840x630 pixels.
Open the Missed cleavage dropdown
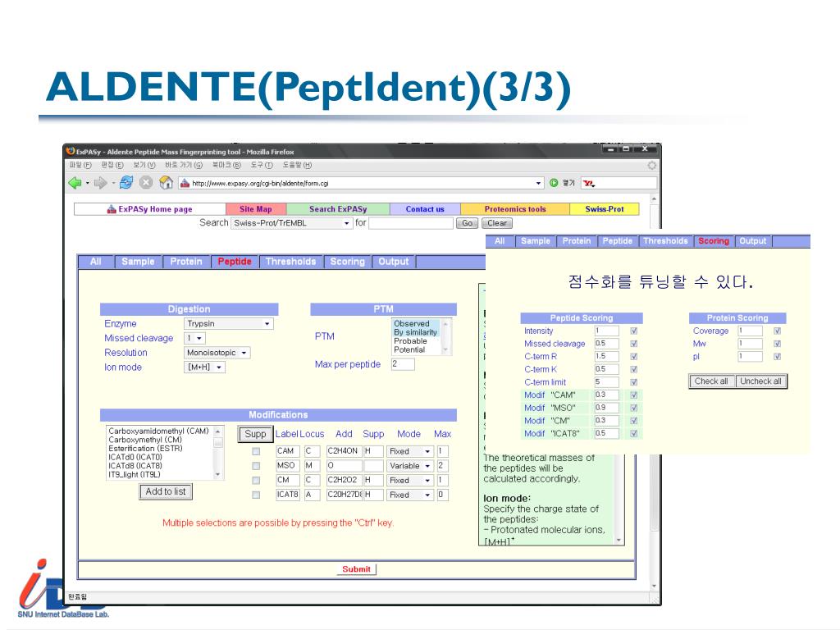tap(194, 338)
